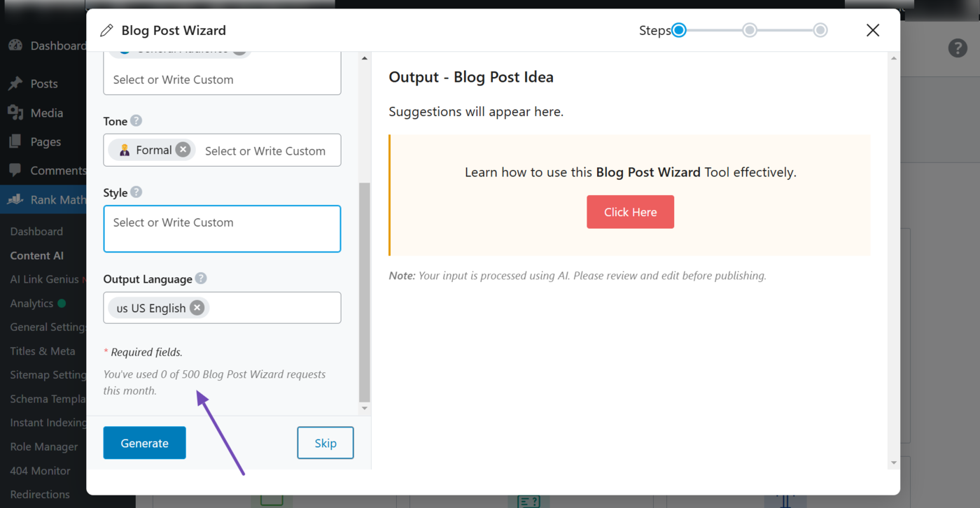The height and width of the screenshot is (508, 980).
Task: Click the Posts pin icon
Action: point(15,84)
